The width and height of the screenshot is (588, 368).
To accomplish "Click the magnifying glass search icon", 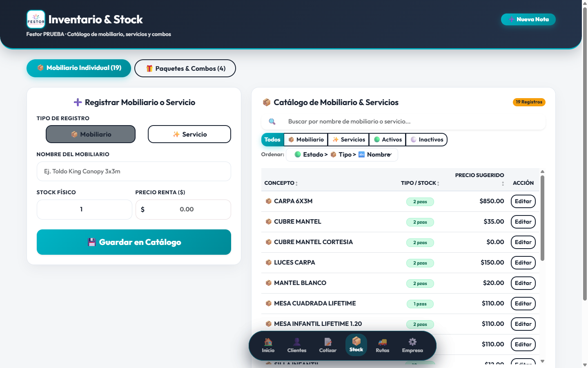I will [x=272, y=121].
